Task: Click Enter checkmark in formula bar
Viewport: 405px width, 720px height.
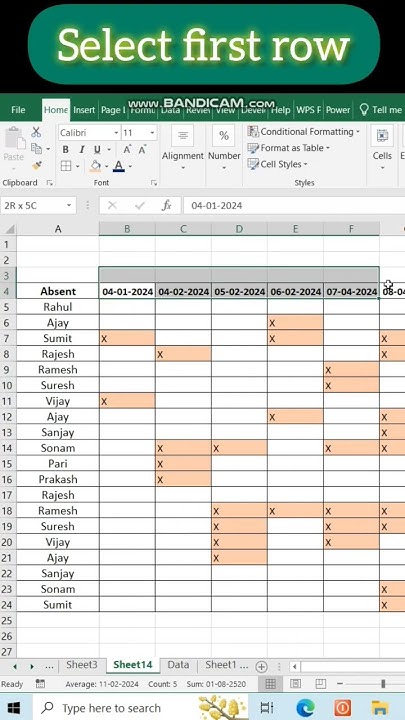Action: [140, 205]
